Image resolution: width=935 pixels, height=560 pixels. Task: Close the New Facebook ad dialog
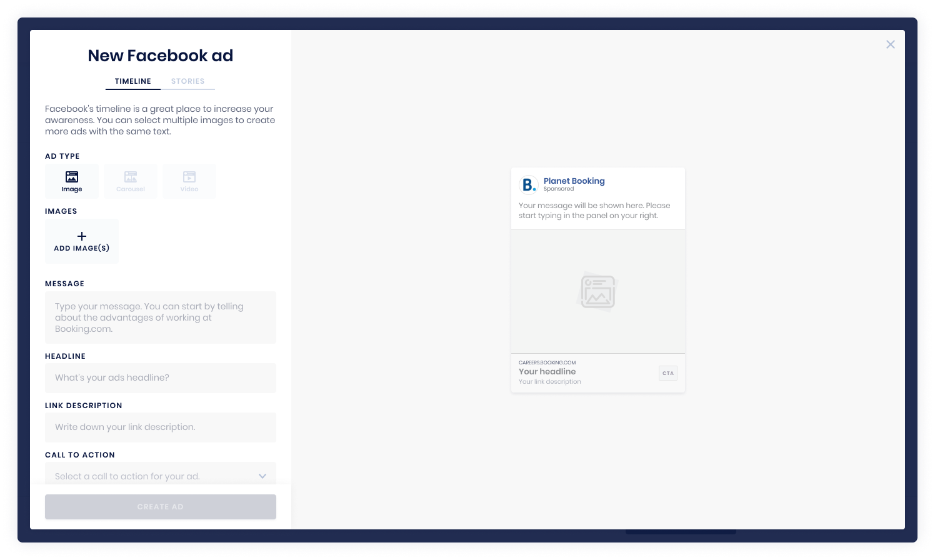click(x=891, y=44)
